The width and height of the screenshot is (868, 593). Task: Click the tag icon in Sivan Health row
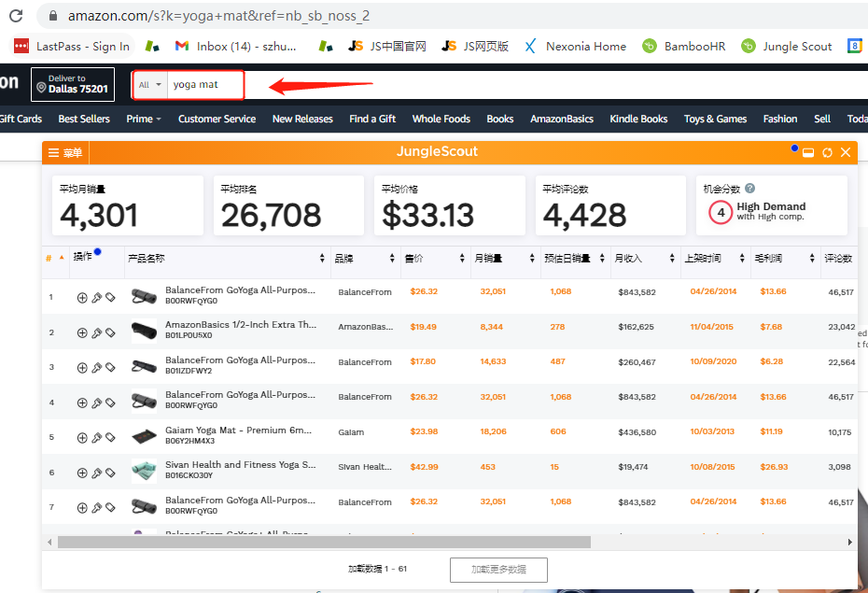coord(110,473)
